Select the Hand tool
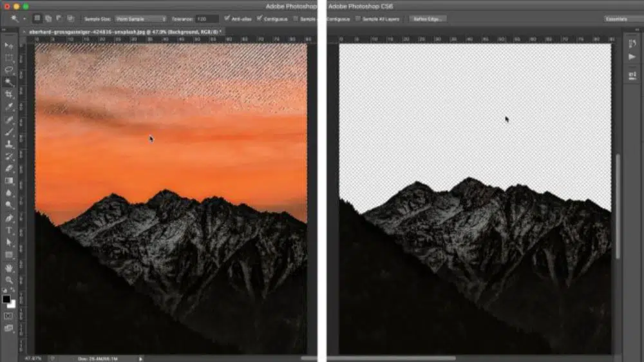Viewport: 644px width, 362px height. (x=9, y=267)
